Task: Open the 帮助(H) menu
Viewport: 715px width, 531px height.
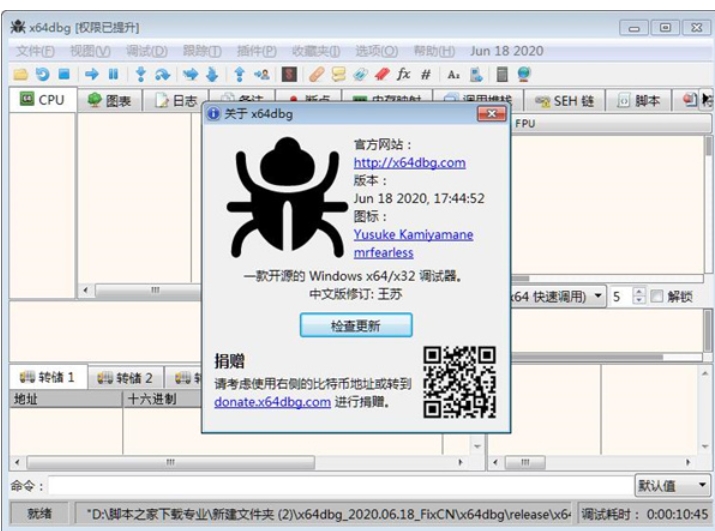Action: pos(434,51)
